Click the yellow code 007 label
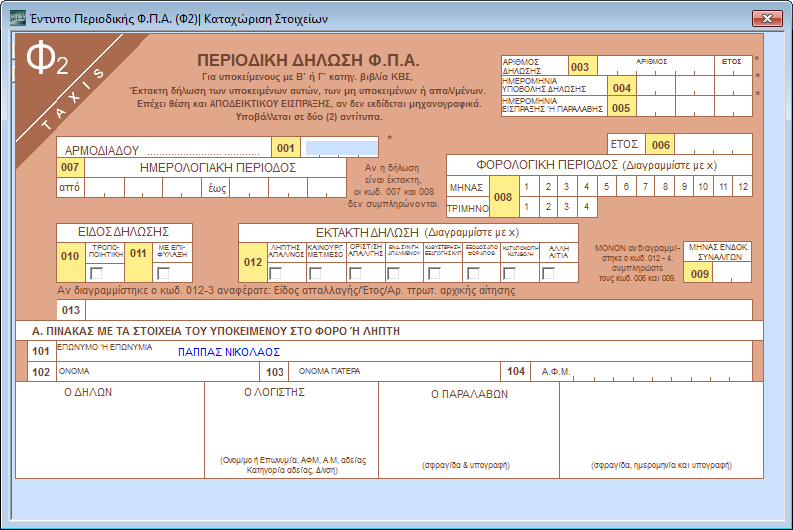Image resolution: width=793 pixels, height=530 pixels. coord(70,167)
